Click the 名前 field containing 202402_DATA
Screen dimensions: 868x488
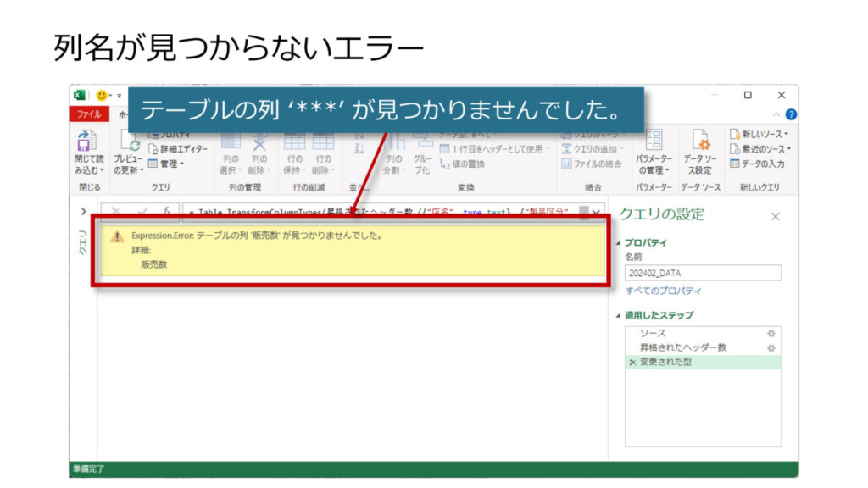(x=702, y=273)
